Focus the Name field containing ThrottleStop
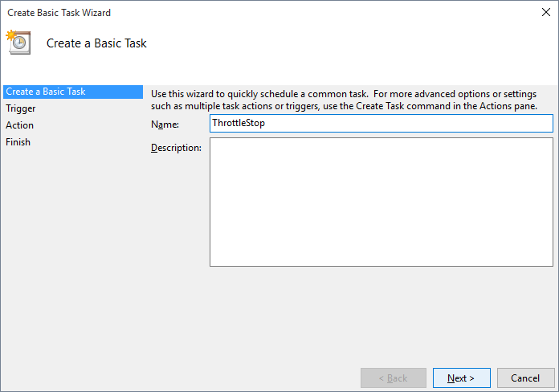Screen dimensions: 559x392 382,124
